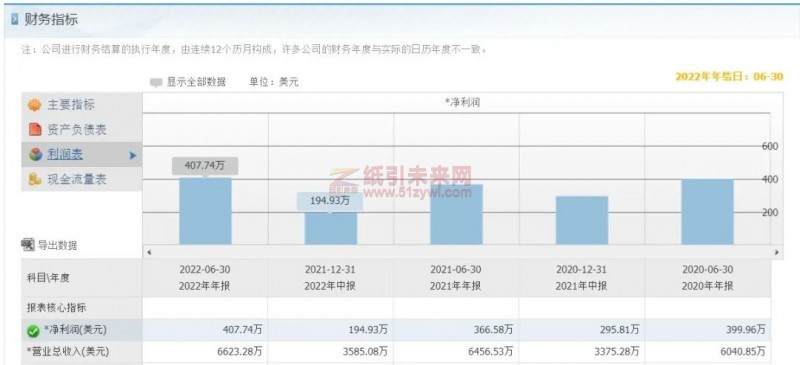800x365 pixels.
Task: Click the 2022年年结日: 06-30 label
Action: click(x=729, y=77)
